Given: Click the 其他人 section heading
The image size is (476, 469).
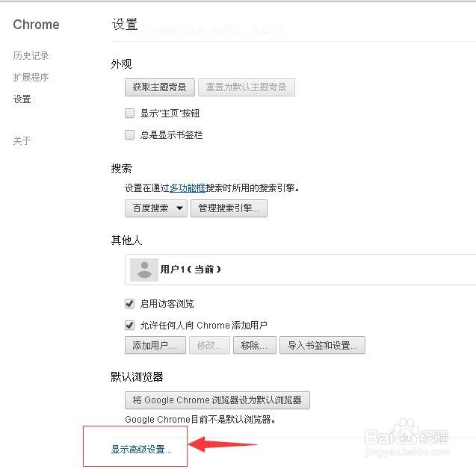Looking at the screenshot, I should pos(126,240).
